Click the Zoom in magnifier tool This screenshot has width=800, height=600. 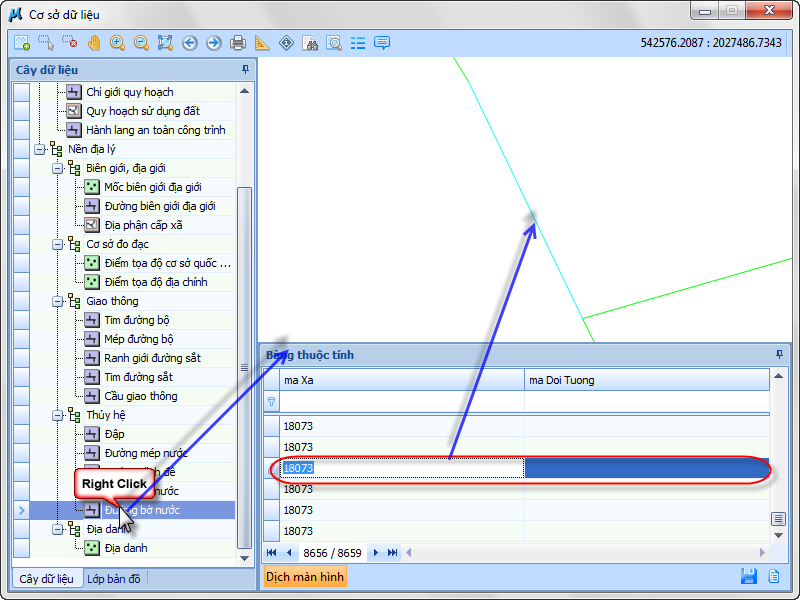118,43
